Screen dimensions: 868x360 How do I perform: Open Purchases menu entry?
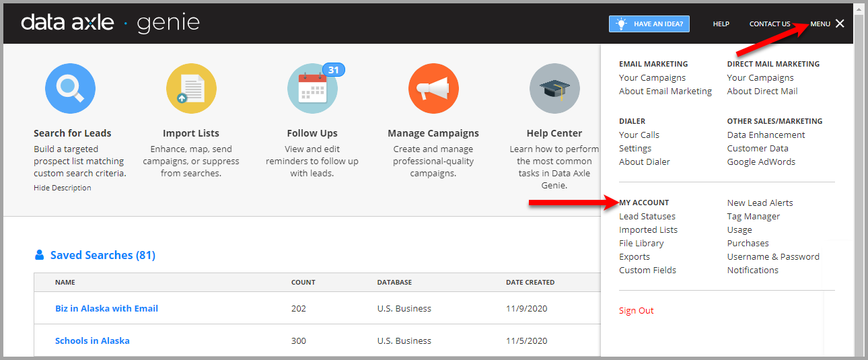coord(748,243)
